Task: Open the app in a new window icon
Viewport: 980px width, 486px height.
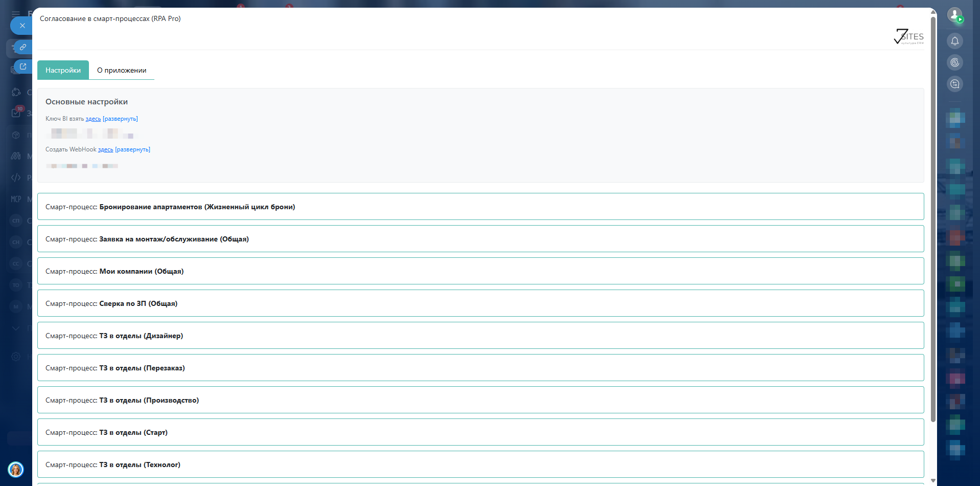Action: 23,67
